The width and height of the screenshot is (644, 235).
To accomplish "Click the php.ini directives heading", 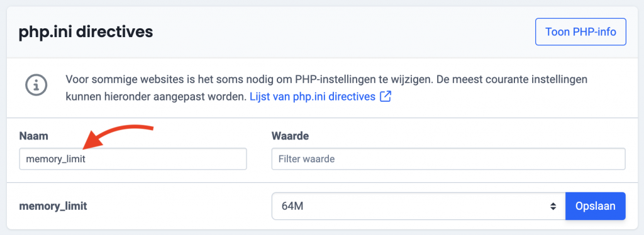I will tap(86, 32).
